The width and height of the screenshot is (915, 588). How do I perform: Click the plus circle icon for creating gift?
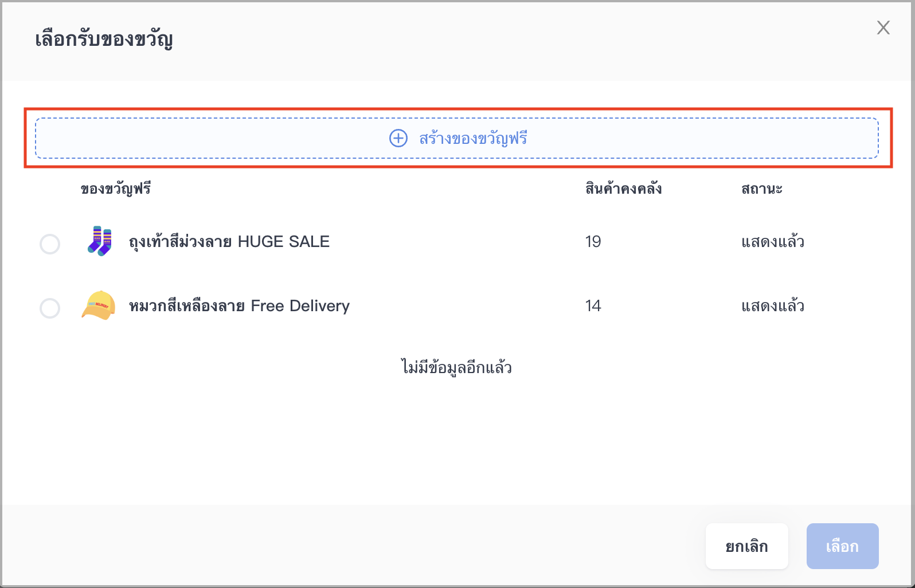(398, 138)
